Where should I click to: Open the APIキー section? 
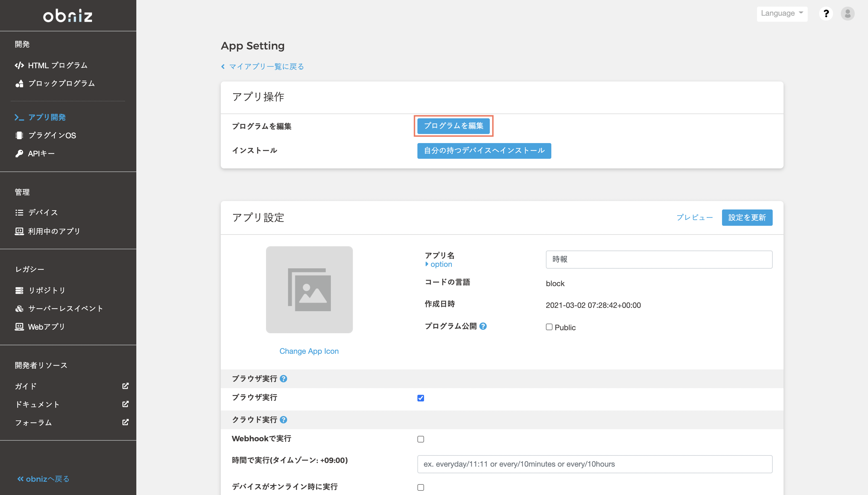pos(41,153)
